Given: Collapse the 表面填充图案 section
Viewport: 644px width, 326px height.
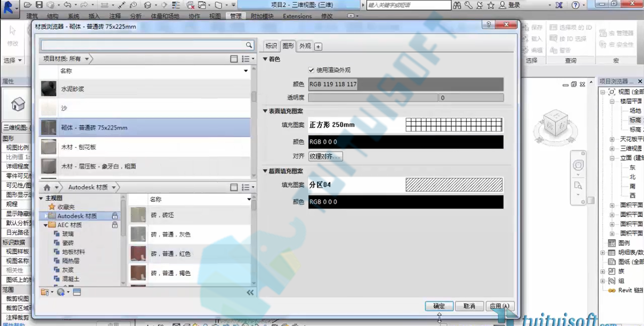Looking at the screenshot, I should pyautogui.click(x=265, y=111).
